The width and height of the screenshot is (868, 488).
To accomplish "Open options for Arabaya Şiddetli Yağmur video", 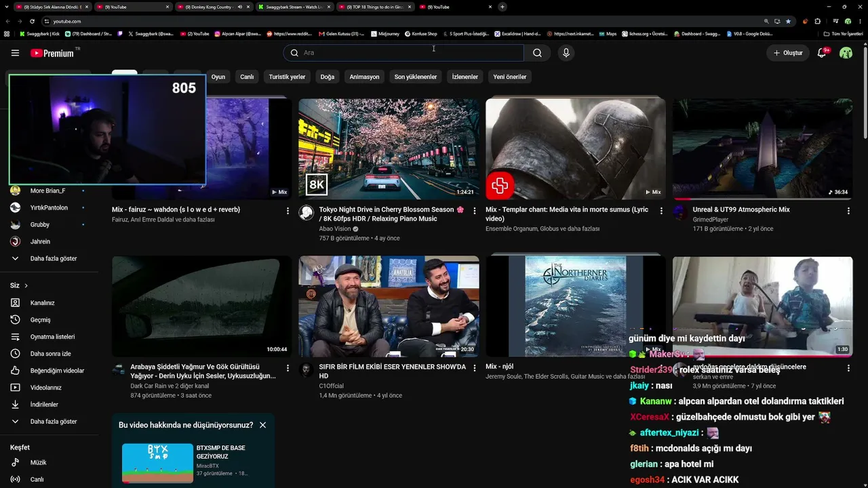I will pyautogui.click(x=288, y=368).
